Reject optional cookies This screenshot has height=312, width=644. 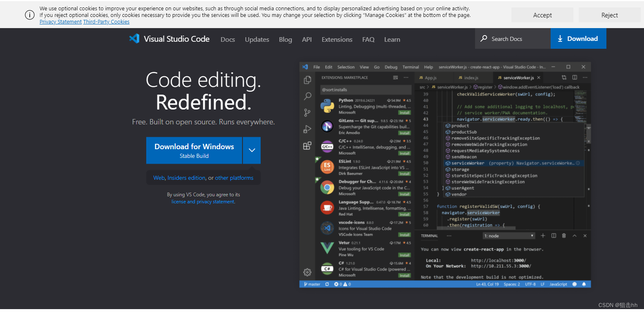609,15
